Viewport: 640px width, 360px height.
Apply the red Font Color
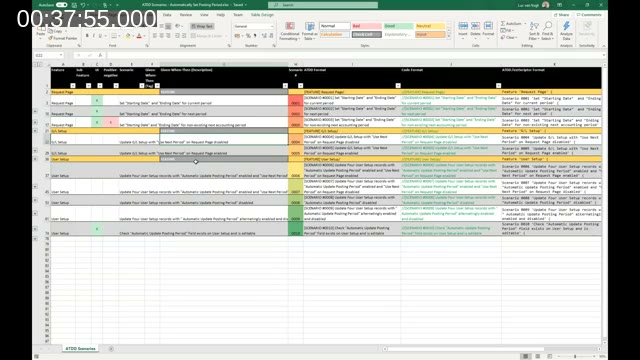pyautogui.click(x=139, y=36)
